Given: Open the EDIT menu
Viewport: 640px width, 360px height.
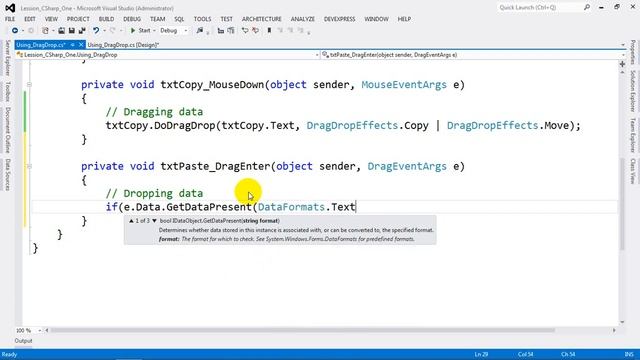Looking at the screenshot, I should click(x=30, y=19).
